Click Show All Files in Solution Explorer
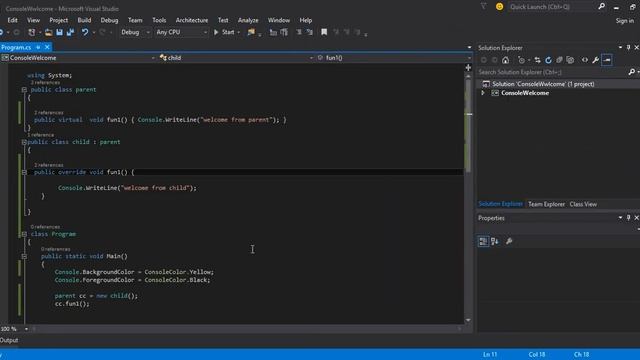Screen dimensions: 640x360 [570, 60]
